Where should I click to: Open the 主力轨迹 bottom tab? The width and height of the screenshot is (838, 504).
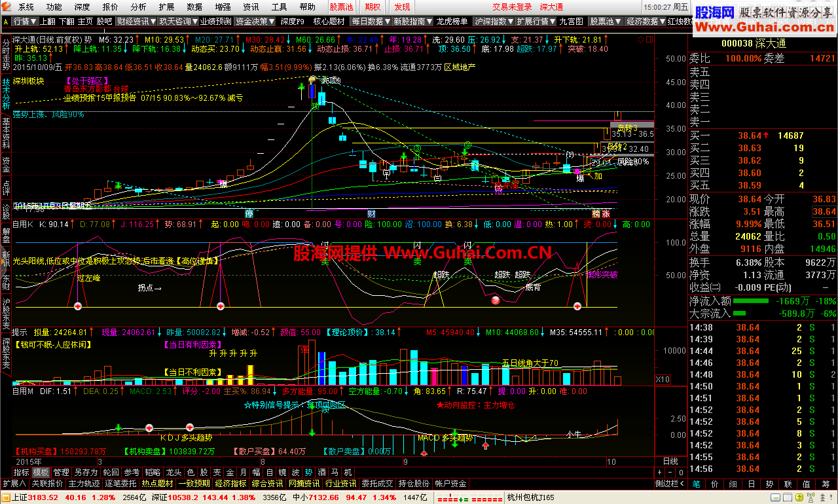tap(84, 484)
